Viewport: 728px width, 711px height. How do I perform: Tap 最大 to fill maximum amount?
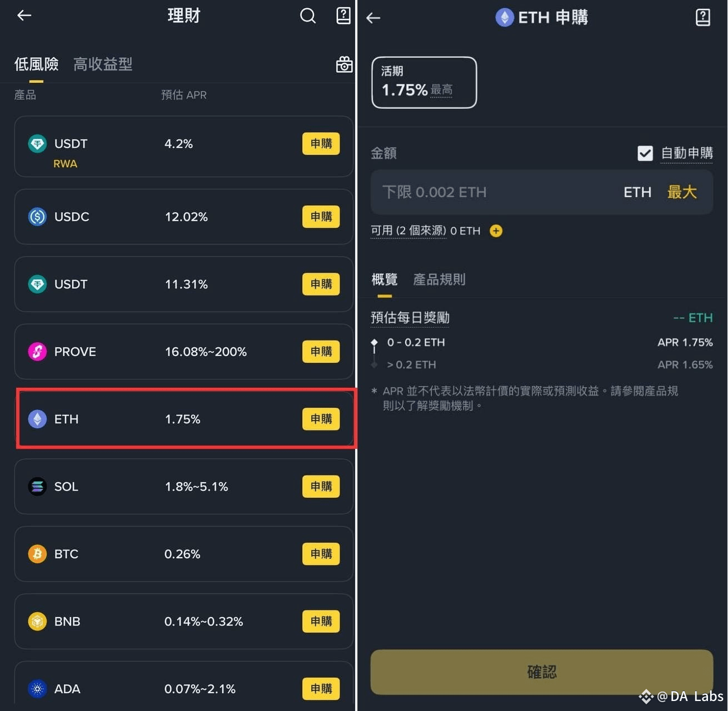pos(682,192)
